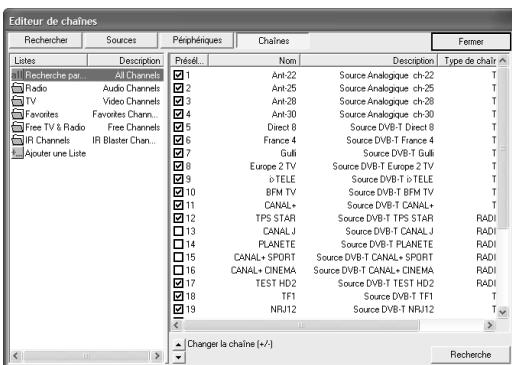Move channel up with up arrow button
Viewport: 512px width, 365px height.
pyautogui.click(x=178, y=345)
